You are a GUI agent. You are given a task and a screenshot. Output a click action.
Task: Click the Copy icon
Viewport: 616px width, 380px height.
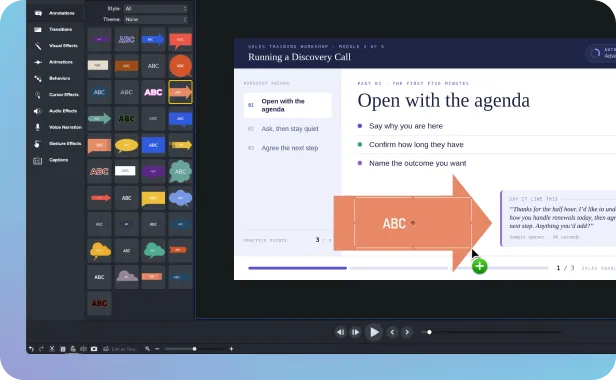[62, 349]
